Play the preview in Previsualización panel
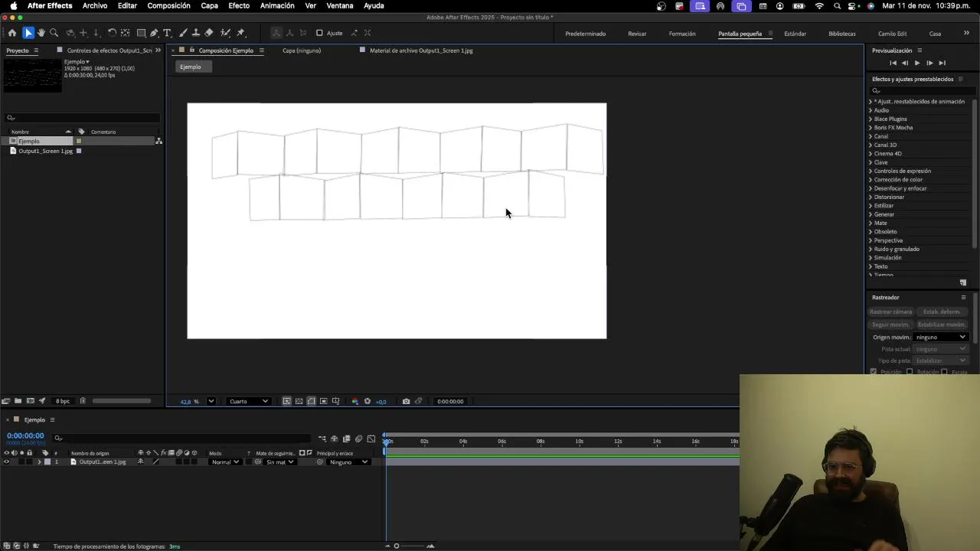Viewport: 980px width, 551px height. pyautogui.click(x=917, y=63)
